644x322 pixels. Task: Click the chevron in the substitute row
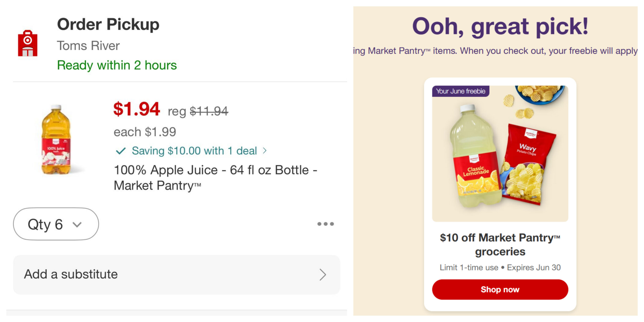point(323,275)
